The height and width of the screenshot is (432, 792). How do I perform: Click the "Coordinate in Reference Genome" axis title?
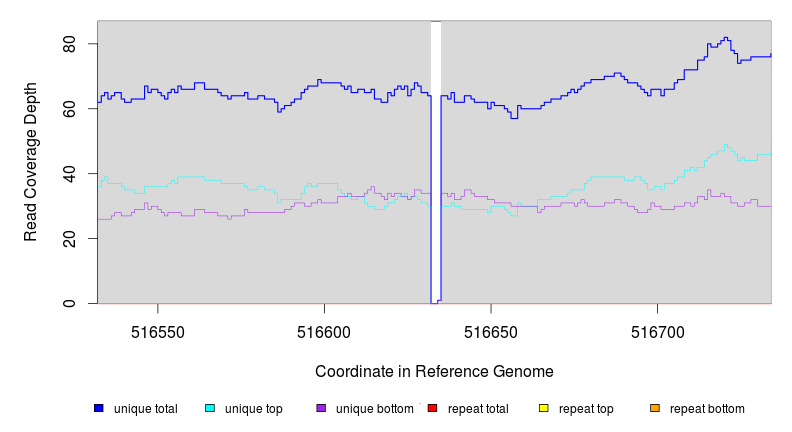[434, 372]
